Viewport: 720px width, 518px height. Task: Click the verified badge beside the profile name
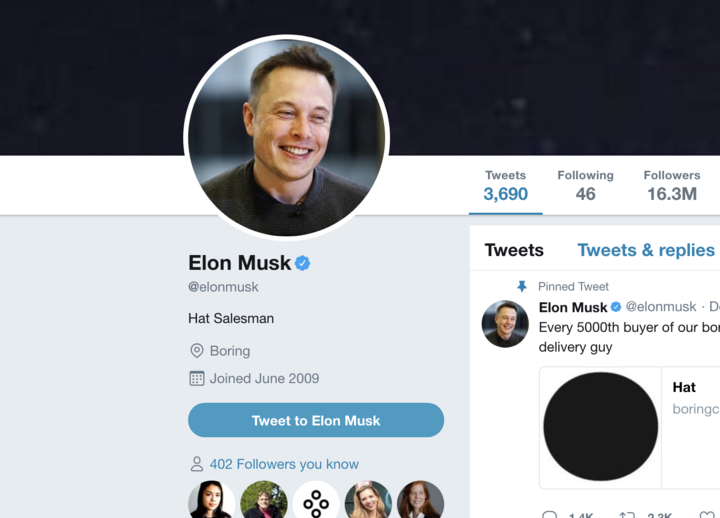pyautogui.click(x=302, y=263)
